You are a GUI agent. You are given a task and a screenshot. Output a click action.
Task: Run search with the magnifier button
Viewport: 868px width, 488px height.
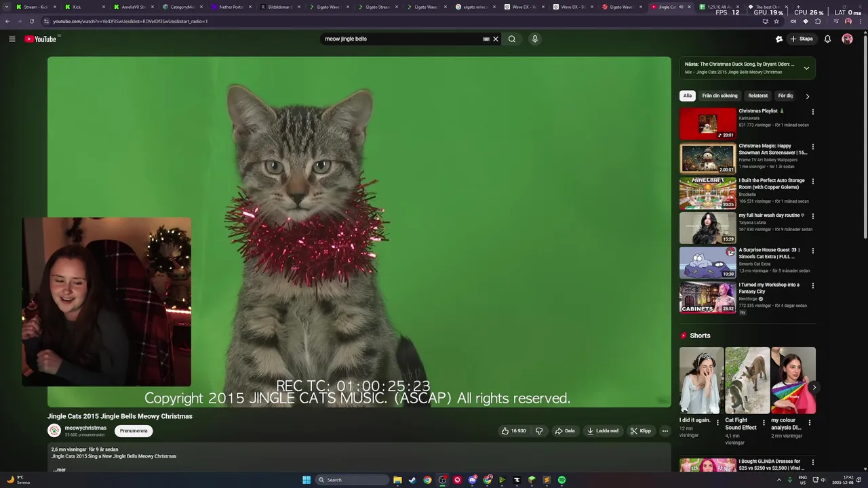[512, 39]
